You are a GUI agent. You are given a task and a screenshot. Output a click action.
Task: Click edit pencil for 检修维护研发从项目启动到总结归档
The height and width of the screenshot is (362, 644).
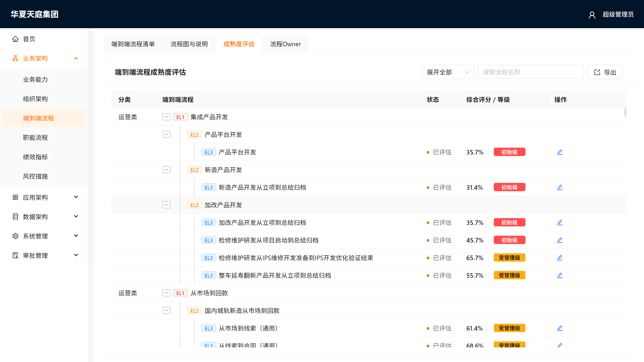click(560, 240)
